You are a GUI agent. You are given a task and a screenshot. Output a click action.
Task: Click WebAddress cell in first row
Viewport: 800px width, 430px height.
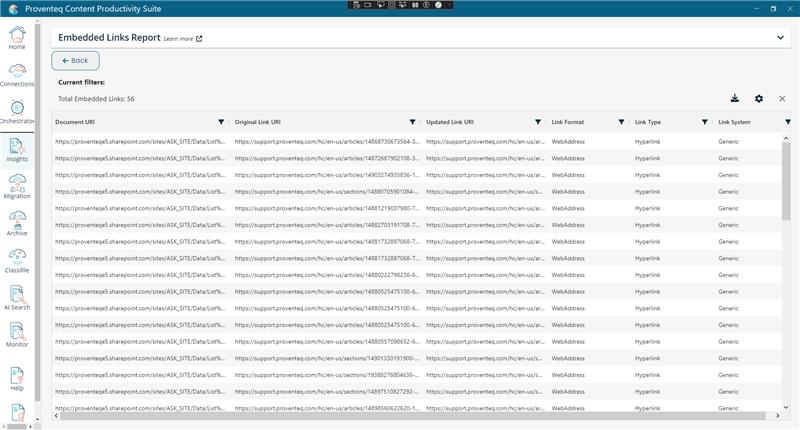(568, 142)
